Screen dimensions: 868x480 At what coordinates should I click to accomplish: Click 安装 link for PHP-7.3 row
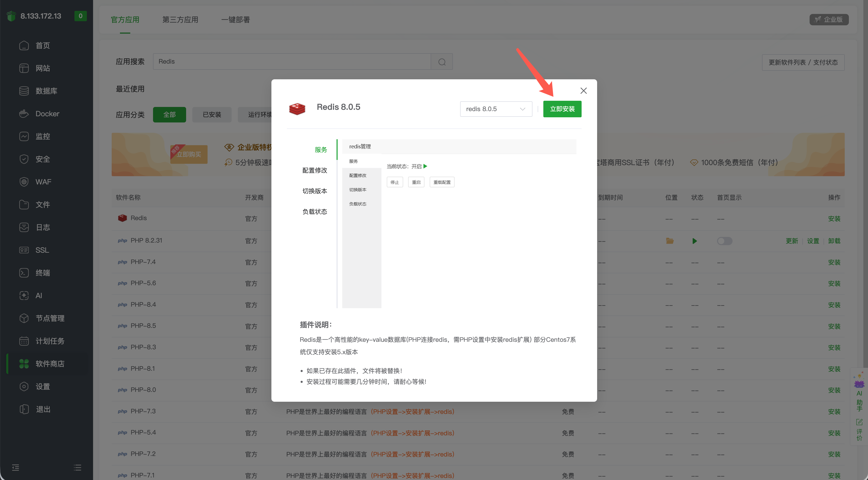[834, 412]
